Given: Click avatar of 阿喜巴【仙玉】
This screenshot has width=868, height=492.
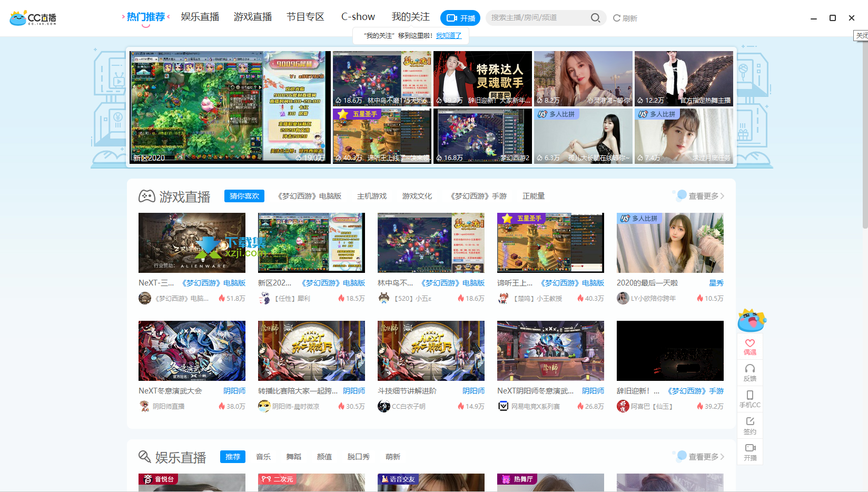Looking at the screenshot, I should click(623, 406).
